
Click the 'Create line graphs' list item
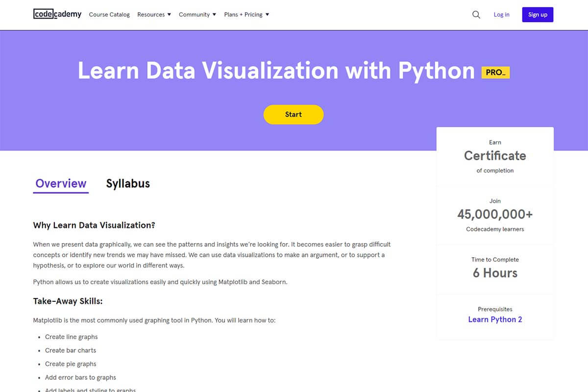tap(71, 337)
